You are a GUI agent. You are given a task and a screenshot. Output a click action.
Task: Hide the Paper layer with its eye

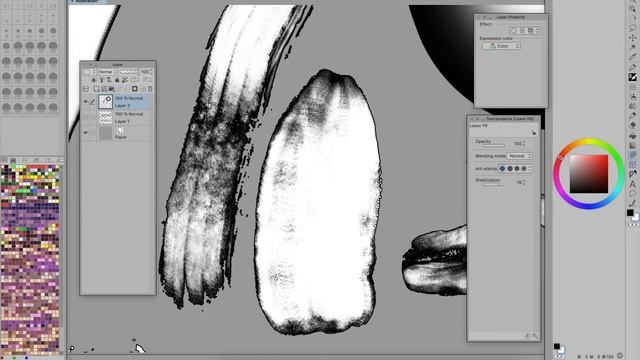click(x=86, y=133)
